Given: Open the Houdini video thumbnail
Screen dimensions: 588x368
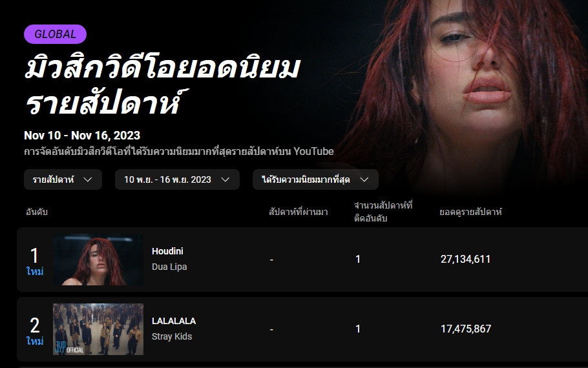Looking at the screenshot, I should 98,260.
